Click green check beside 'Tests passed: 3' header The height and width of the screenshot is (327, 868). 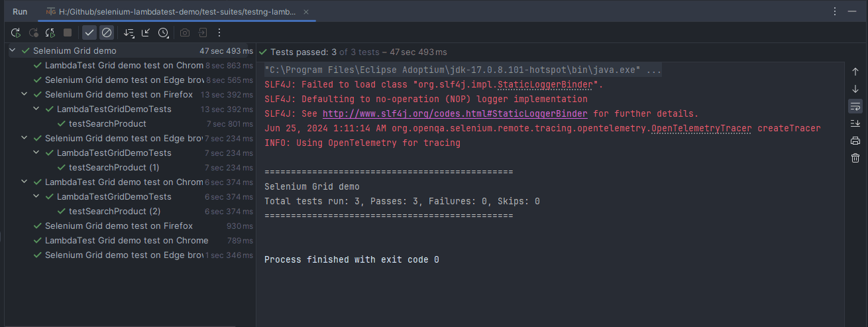click(x=264, y=52)
